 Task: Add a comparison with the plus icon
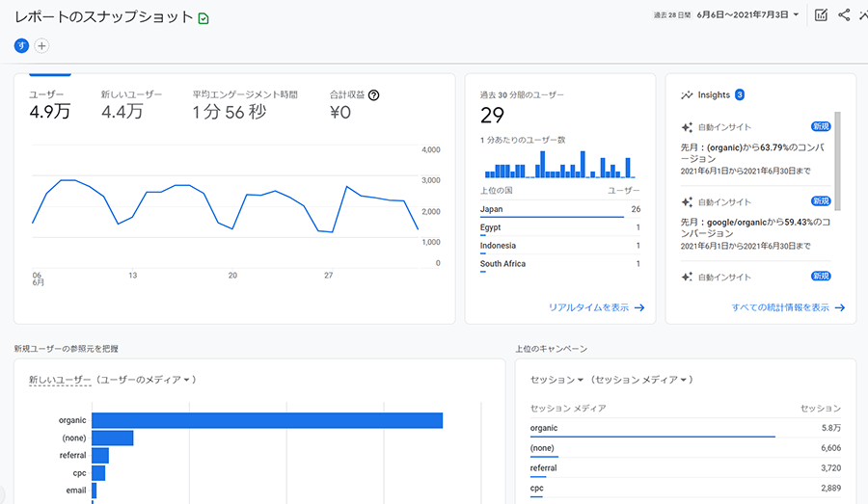41,45
